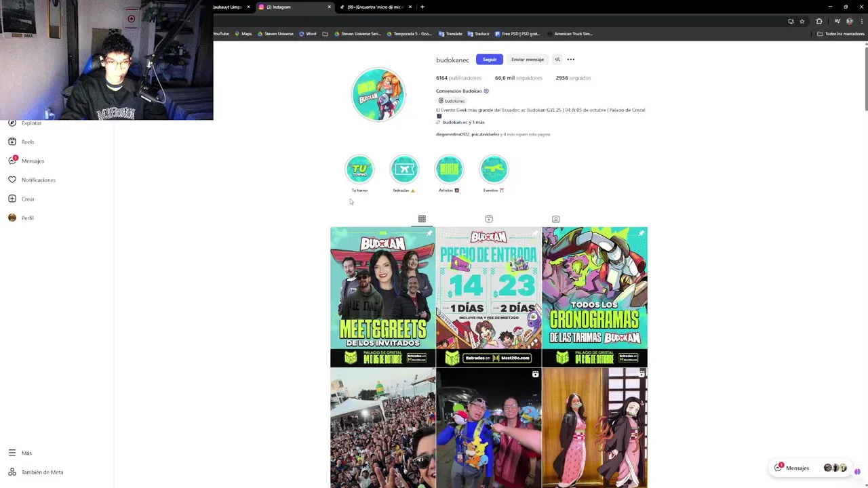Open the 66,6 mil seguidores list
Viewport: 868px width, 488px height.
(x=519, y=78)
